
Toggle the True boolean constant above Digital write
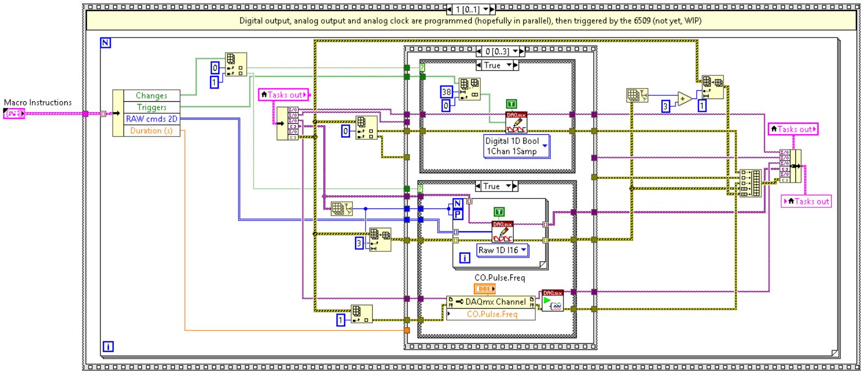point(511,104)
